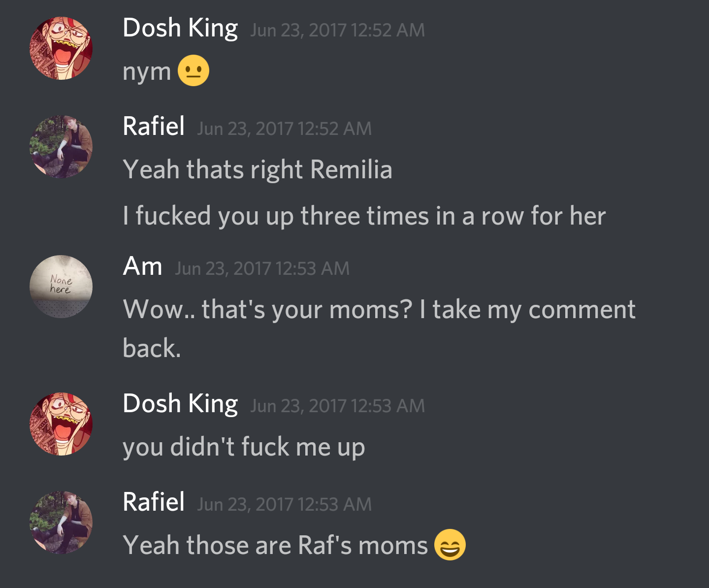Image resolution: width=709 pixels, height=588 pixels.
Task: Click Rafiel's Jun 23, 2017 12:52 AM timestamp
Action: coord(284,129)
